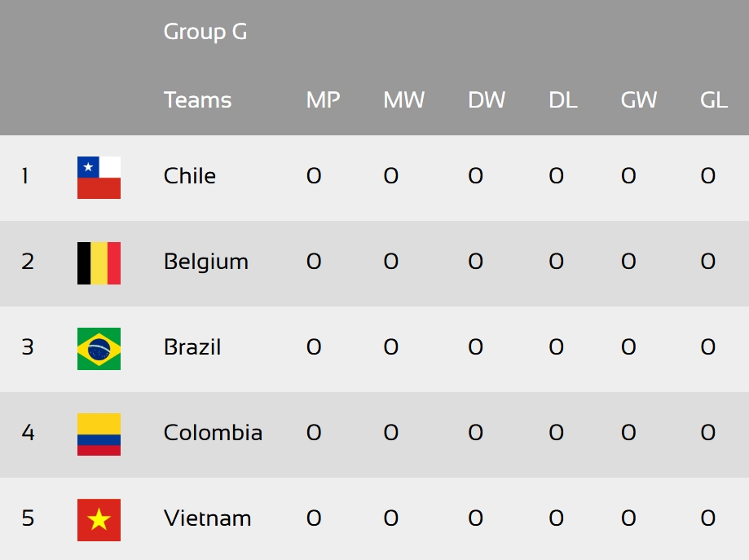Click the Brazil flag icon
The image size is (749, 560).
[x=99, y=348]
